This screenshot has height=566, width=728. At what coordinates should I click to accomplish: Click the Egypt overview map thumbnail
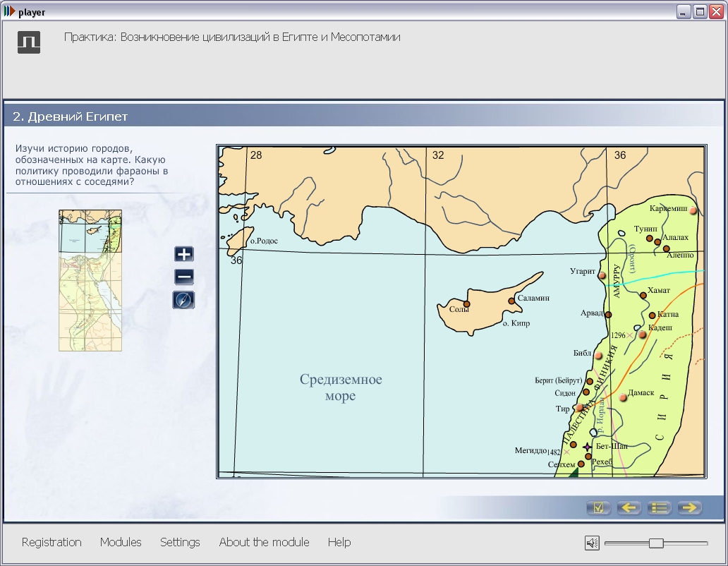coord(90,280)
